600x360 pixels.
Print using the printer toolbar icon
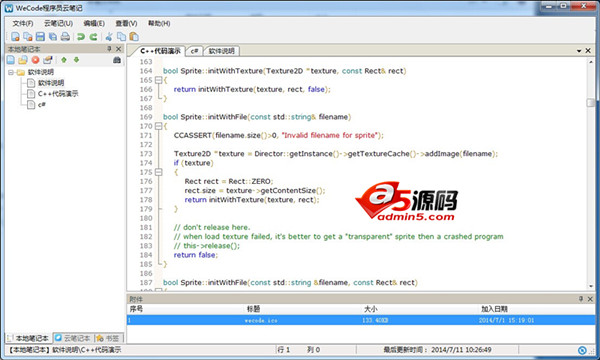click(x=65, y=37)
